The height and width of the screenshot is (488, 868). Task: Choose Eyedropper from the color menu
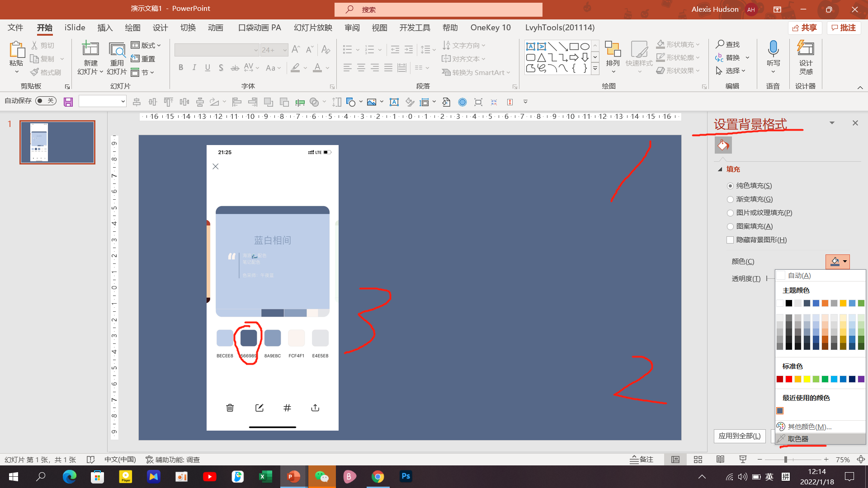pos(798,439)
